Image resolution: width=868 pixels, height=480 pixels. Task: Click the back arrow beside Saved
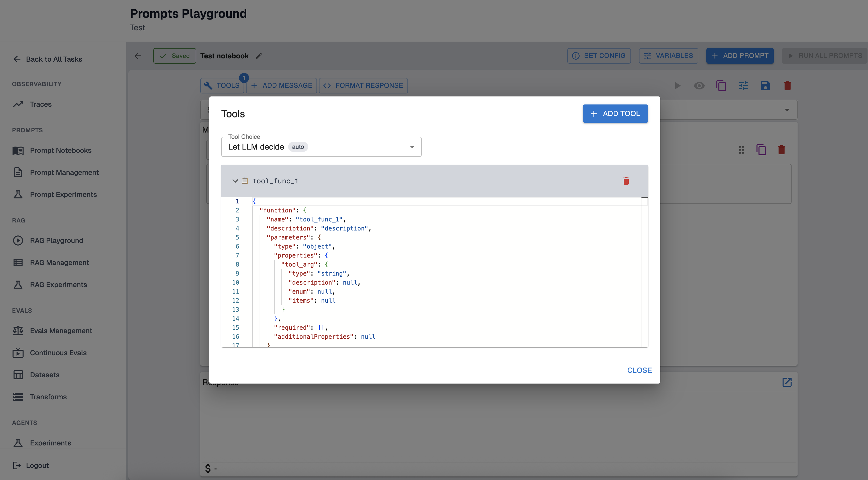tap(138, 56)
